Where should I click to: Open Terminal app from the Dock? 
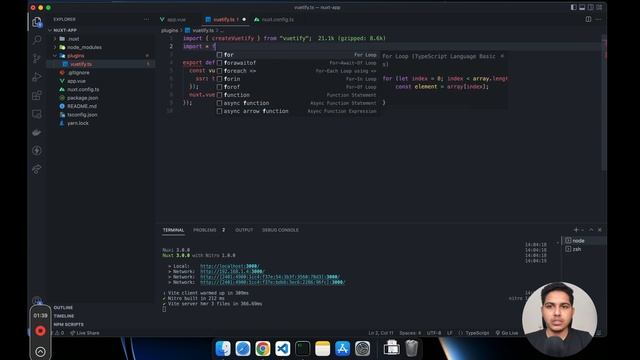point(302,349)
